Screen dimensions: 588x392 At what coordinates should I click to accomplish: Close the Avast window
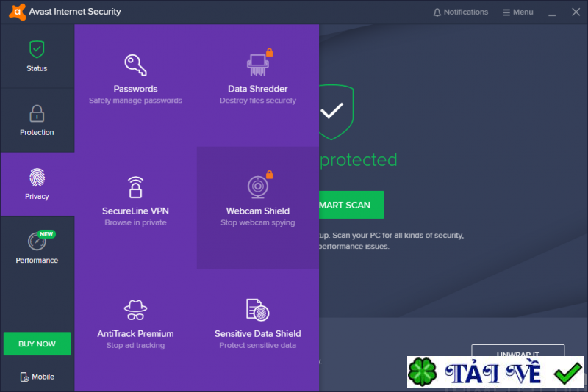[x=576, y=12]
